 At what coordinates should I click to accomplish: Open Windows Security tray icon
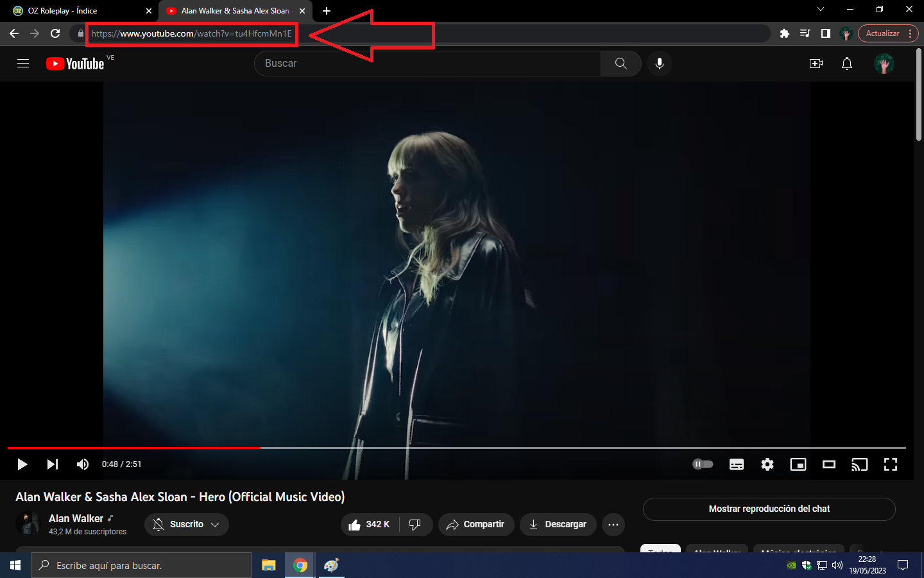click(807, 565)
